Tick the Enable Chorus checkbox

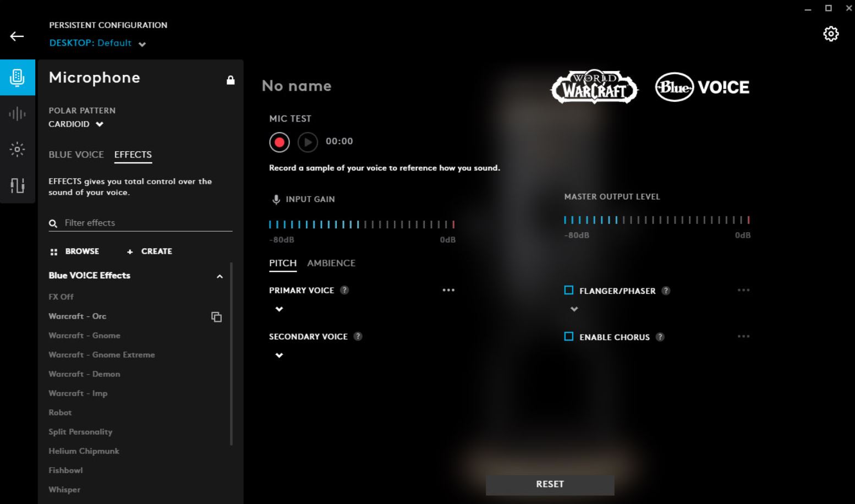point(569,336)
